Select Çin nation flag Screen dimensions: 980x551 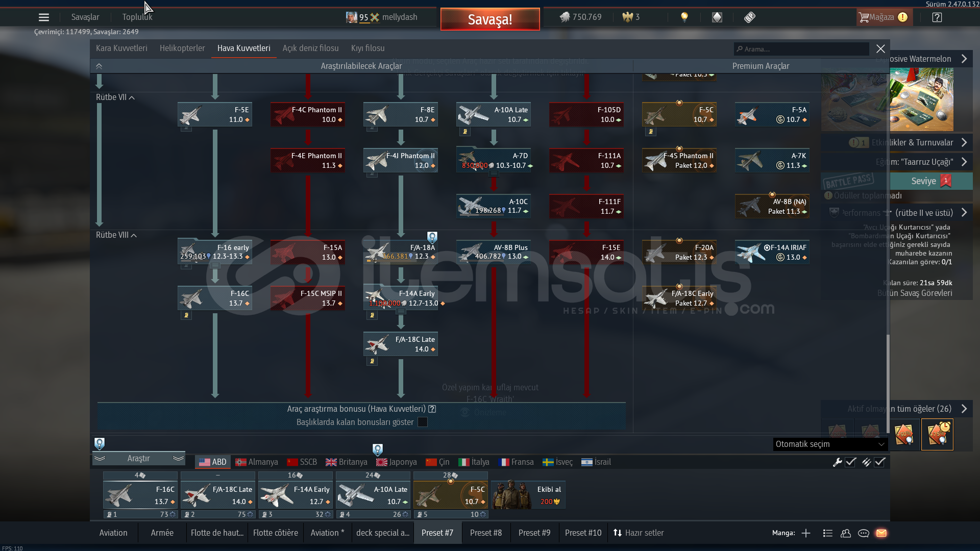[x=438, y=462]
